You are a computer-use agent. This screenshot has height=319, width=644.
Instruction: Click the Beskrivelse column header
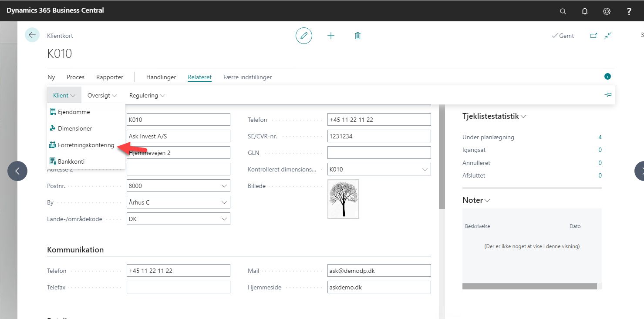point(478,226)
